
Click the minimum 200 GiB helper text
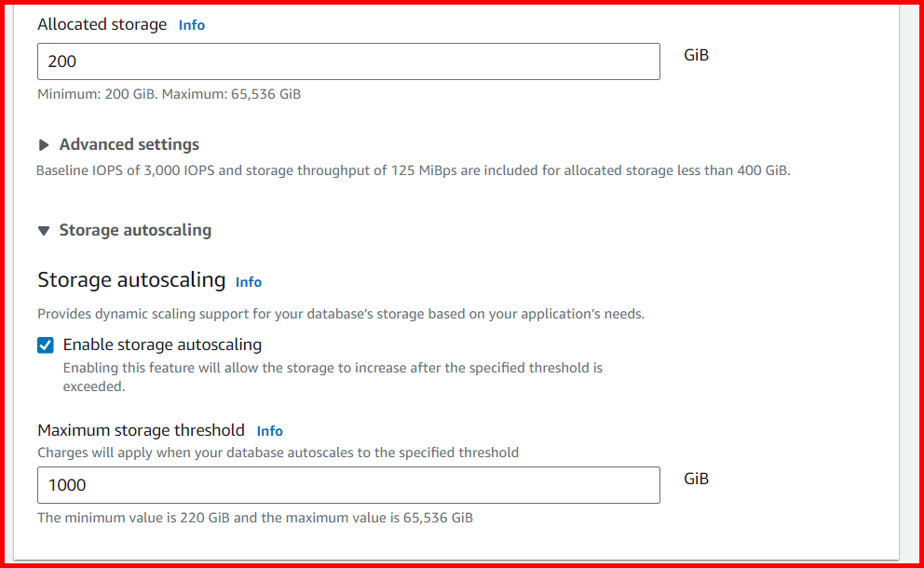(168, 93)
